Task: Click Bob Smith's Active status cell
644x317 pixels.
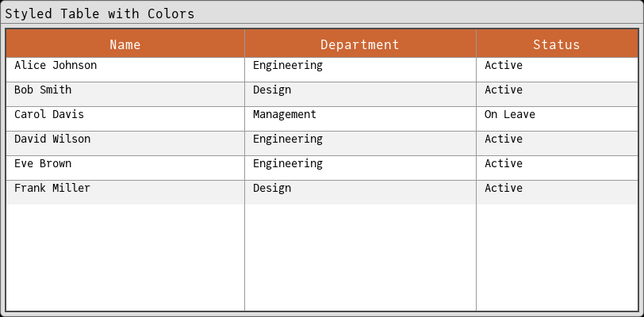Action: 504,90
